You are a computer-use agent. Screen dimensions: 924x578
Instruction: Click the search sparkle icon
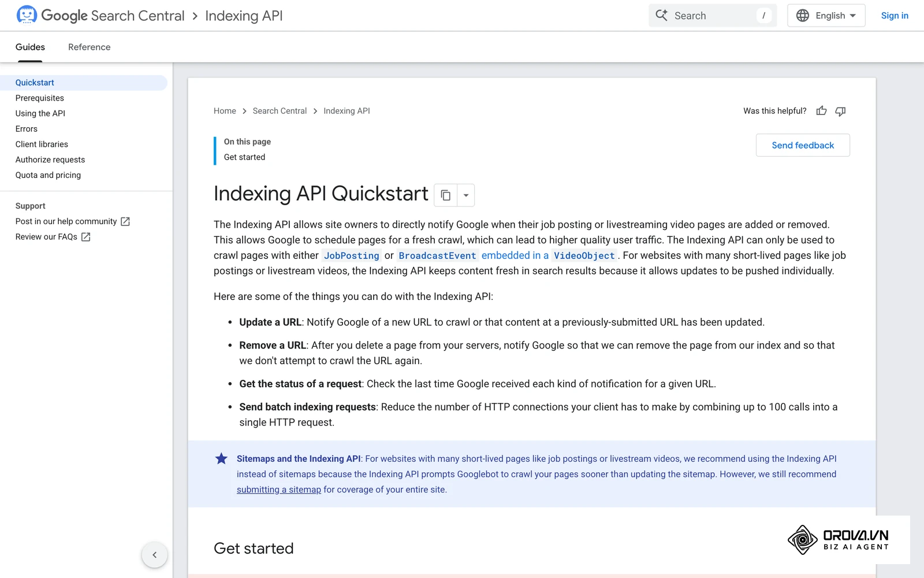click(x=662, y=15)
